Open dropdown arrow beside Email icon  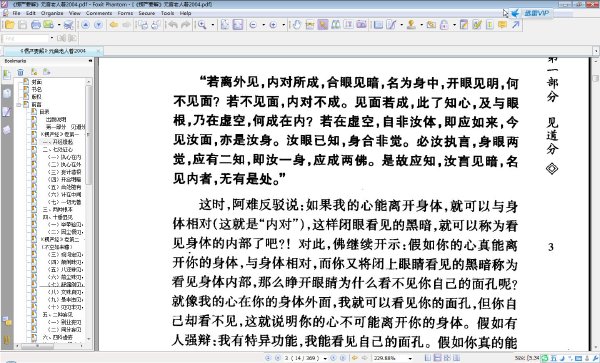59,25
